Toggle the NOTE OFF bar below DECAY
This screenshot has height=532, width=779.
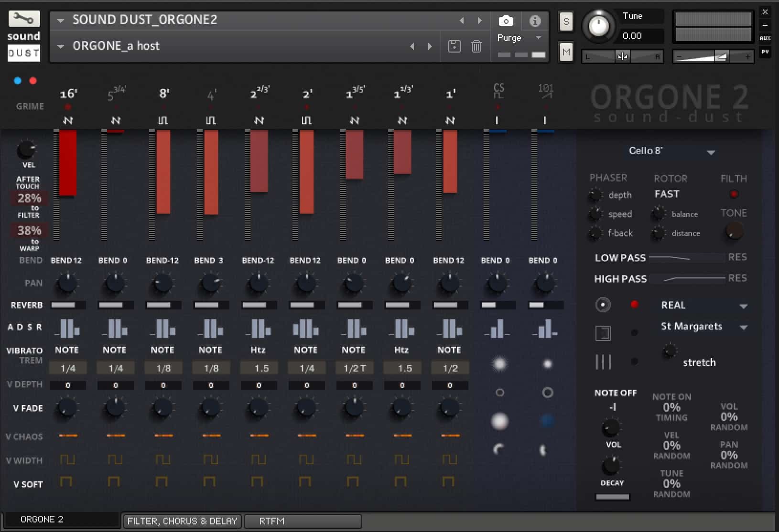point(612,497)
